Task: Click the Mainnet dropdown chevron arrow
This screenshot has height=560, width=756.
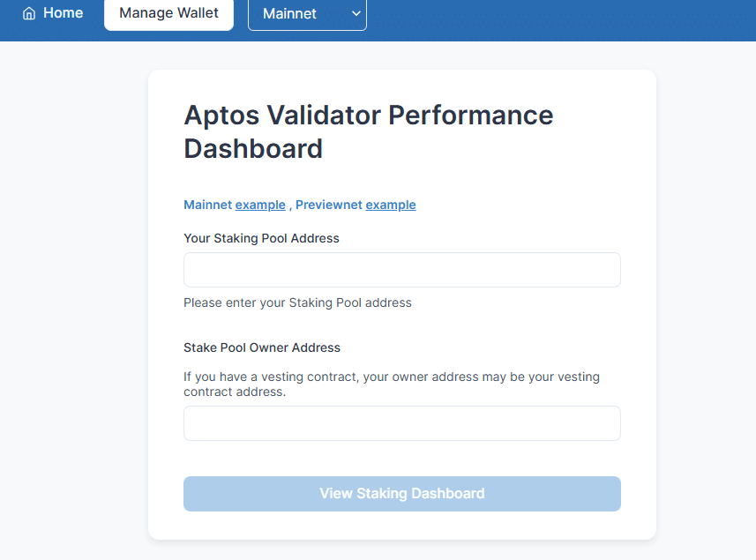Action: (356, 13)
